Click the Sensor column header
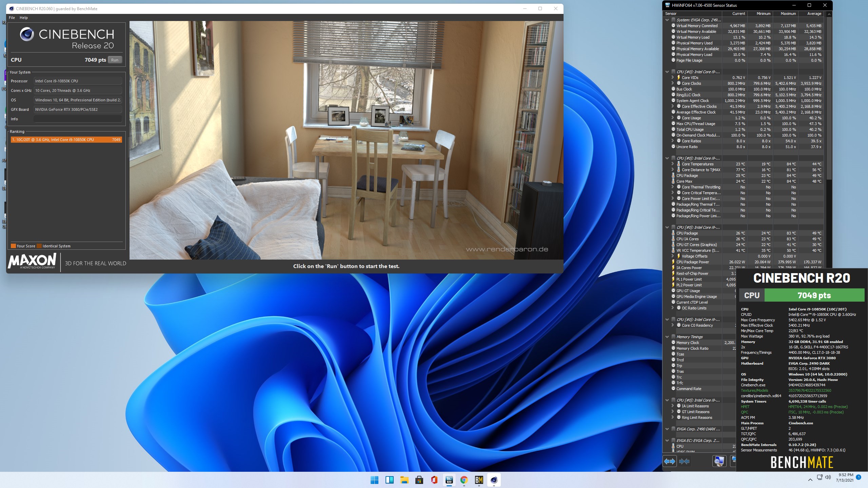 pyautogui.click(x=692, y=14)
